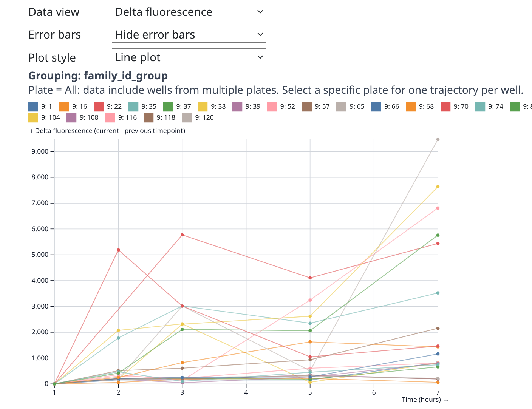The image size is (532, 409).
Task: Click the red peak point at hour 3
Action: coord(182,235)
